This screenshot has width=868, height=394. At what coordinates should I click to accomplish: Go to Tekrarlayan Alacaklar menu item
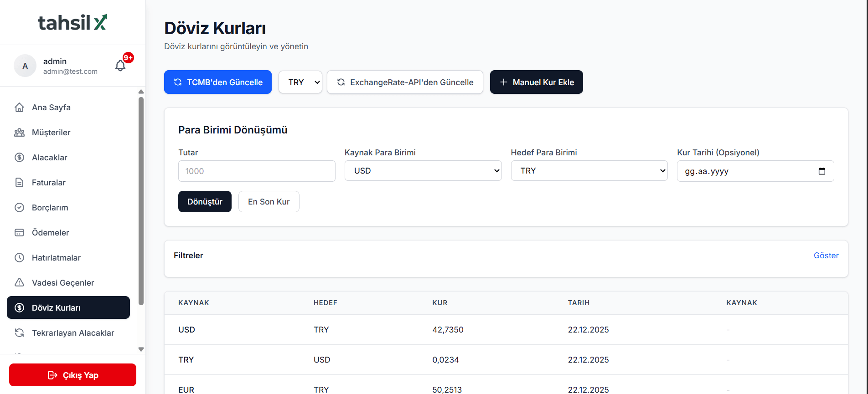pos(73,333)
